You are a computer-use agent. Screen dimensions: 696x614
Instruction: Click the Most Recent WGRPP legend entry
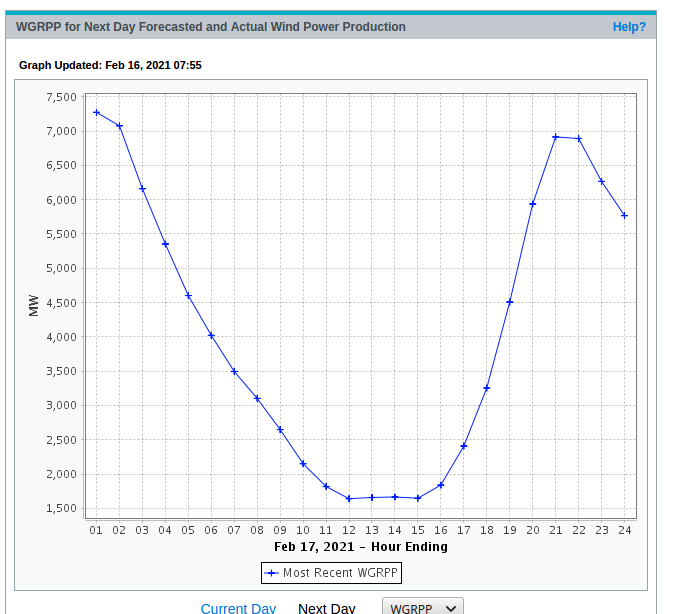point(331,573)
